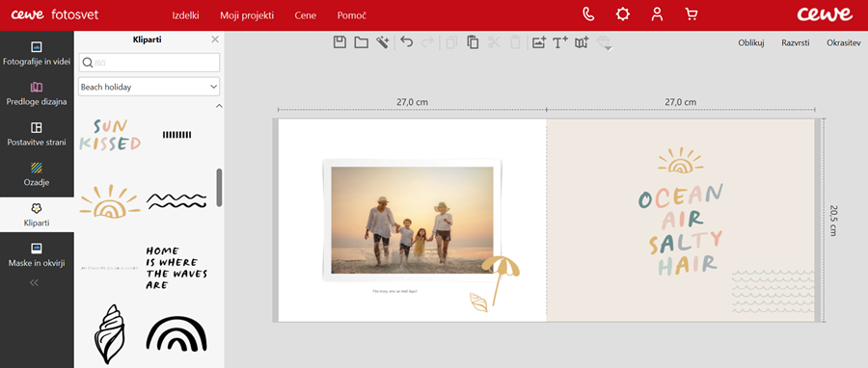Open project folder icon
The height and width of the screenshot is (368, 868).
click(x=362, y=42)
